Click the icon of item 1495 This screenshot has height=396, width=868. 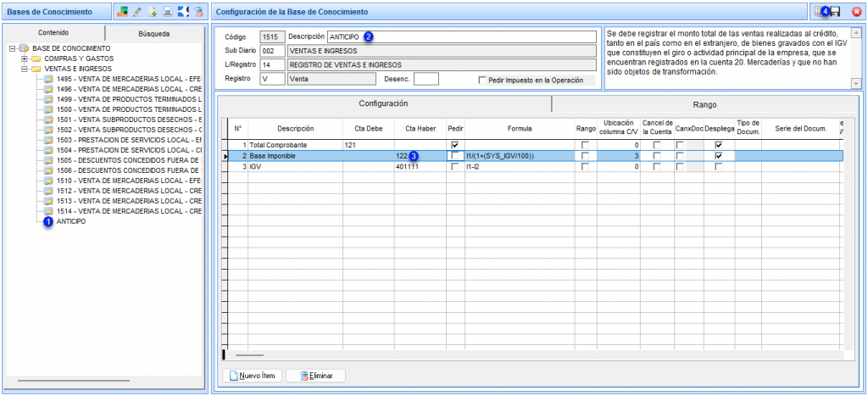click(49, 79)
